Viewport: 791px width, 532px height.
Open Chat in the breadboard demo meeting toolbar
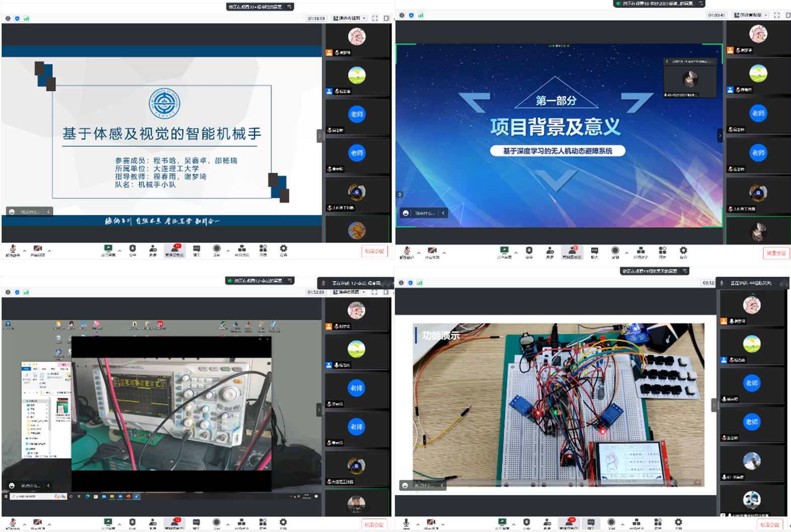coord(591,523)
